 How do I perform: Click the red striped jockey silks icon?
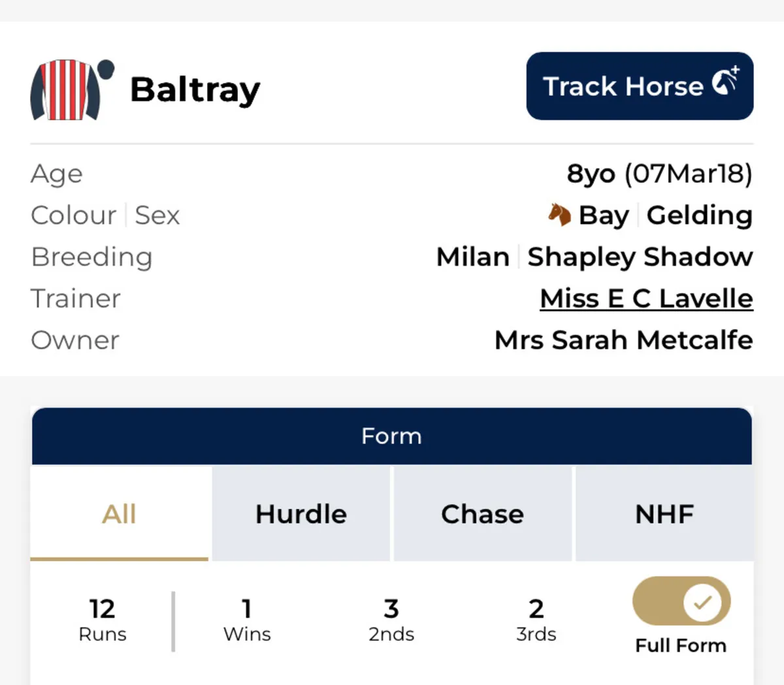[x=67, y=90]
